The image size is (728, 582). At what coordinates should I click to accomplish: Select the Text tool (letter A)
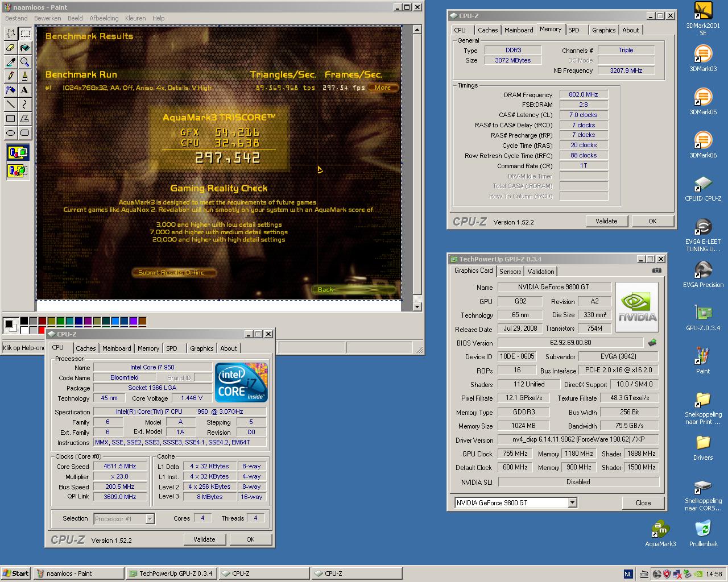click(x=24, y=90)
